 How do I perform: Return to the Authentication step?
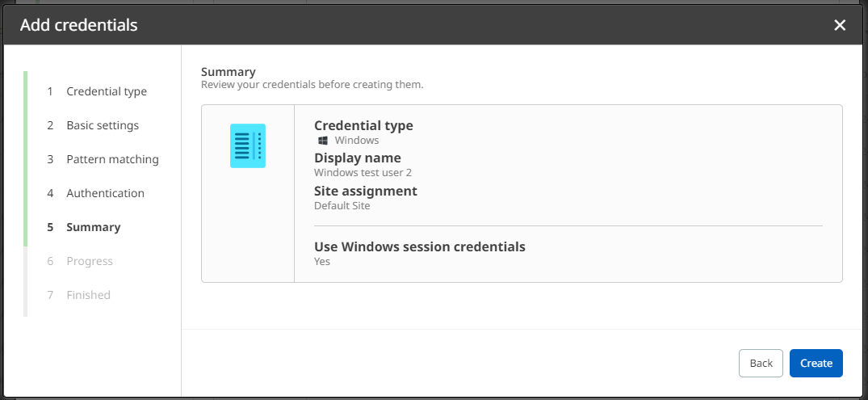(105, 193)
